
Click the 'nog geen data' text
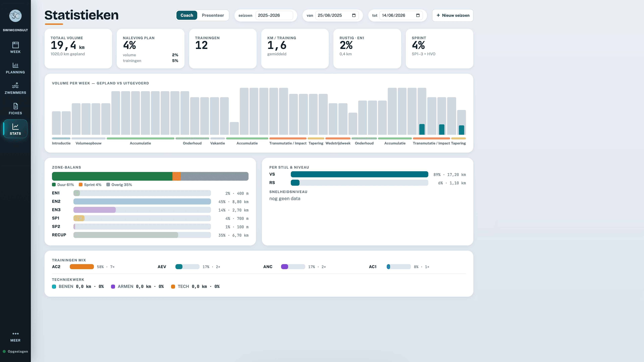click(x=285, y=199)
